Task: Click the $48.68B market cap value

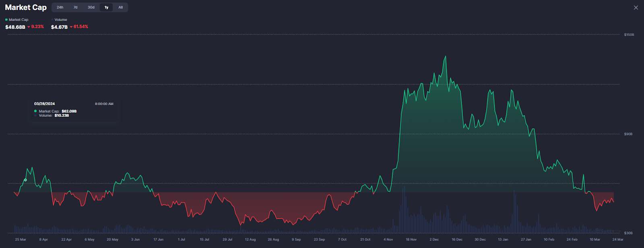Action: [15, 27]
